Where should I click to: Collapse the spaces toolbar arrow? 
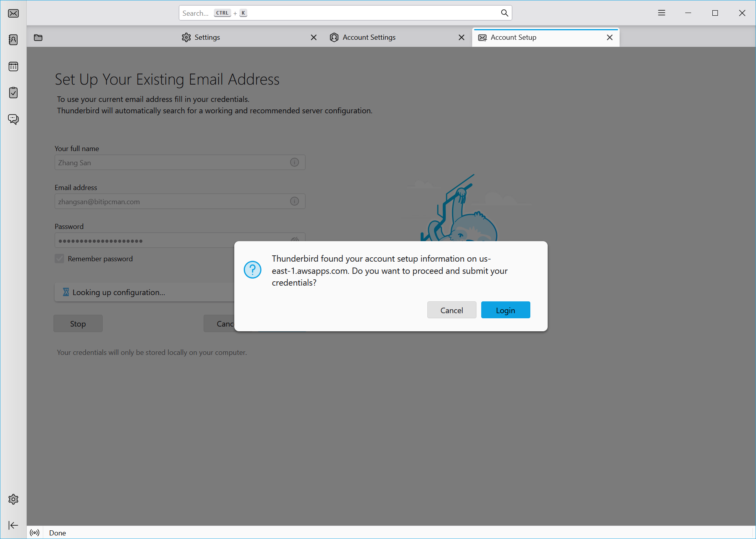click(13, 525)
